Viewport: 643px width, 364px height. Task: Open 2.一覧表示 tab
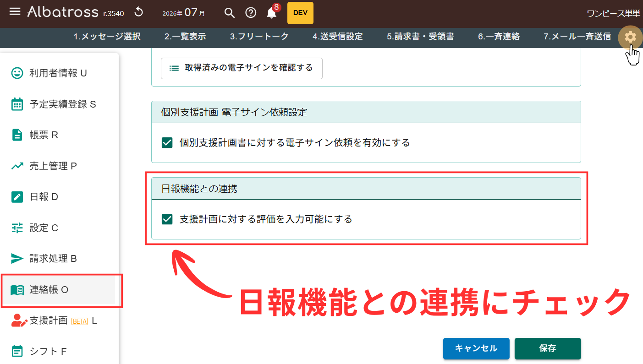coord(185,37)
